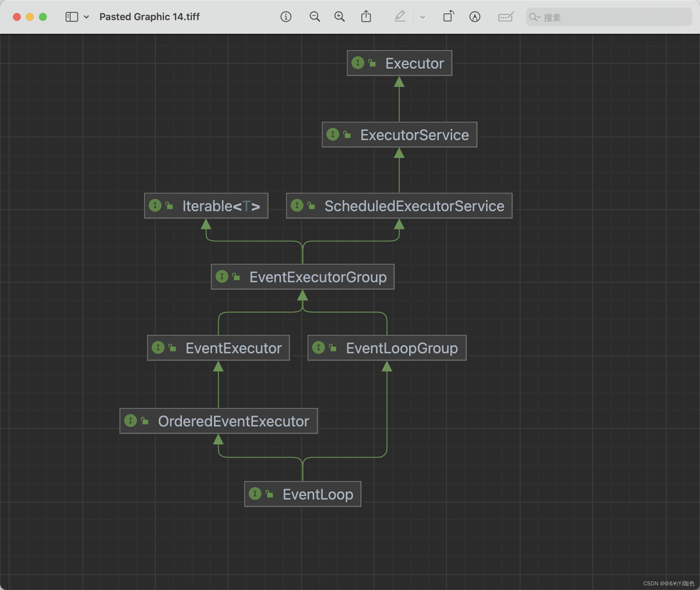Select the Executor interface node

(399, 63)
